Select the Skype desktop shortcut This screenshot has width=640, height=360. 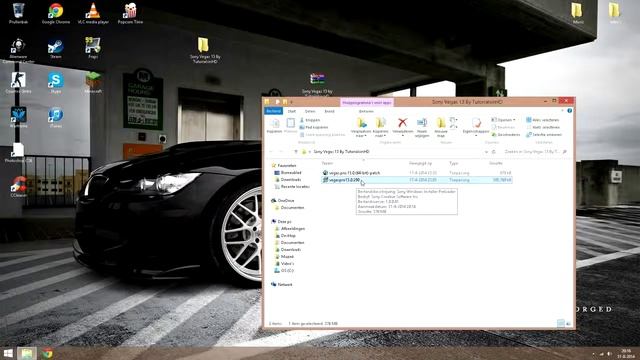pos(56,83)
